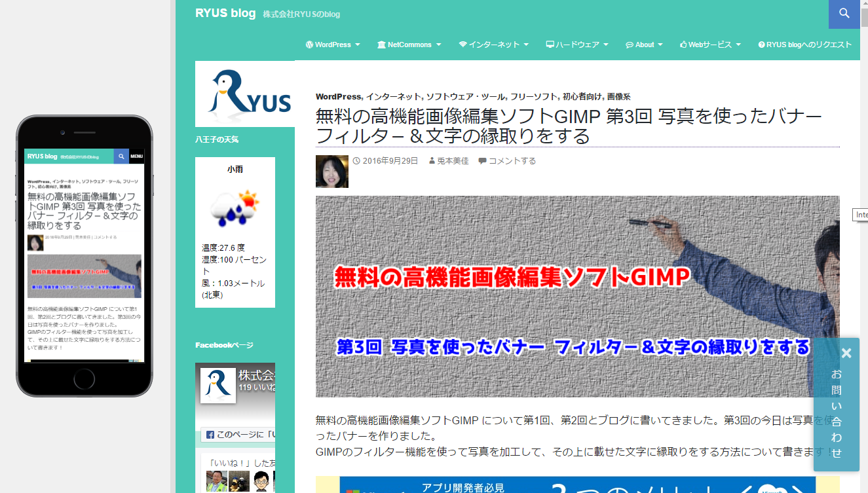The width and height of the screenshot is (868, 493).
Task: Click the GIMP banner featured image
Action: pos(577,296)
